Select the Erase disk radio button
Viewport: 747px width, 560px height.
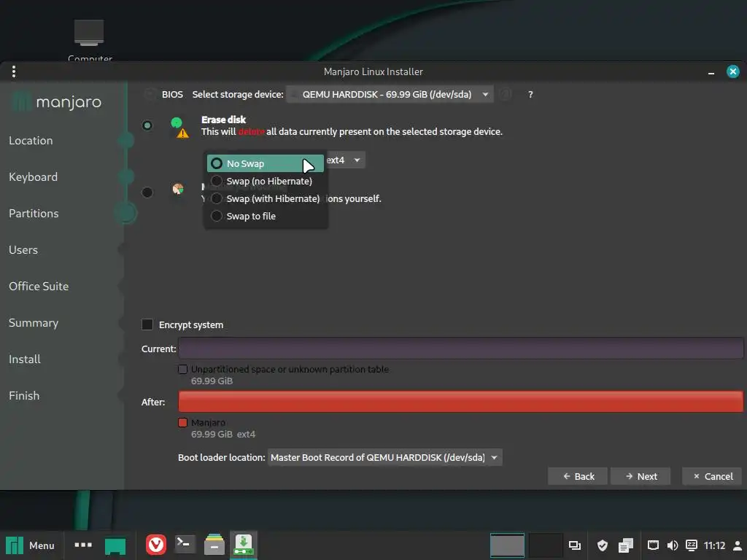(x=147, y=125)
